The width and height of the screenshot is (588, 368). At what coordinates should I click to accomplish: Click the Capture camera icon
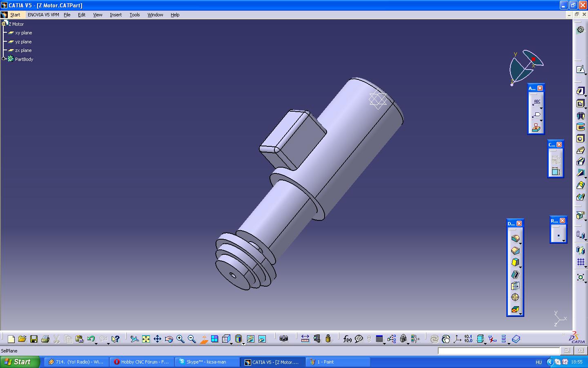tap(284, 339)
